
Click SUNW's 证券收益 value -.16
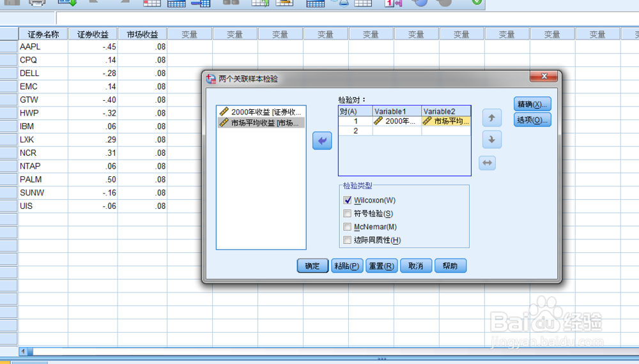pyautogui.click(x=93, y=193)
